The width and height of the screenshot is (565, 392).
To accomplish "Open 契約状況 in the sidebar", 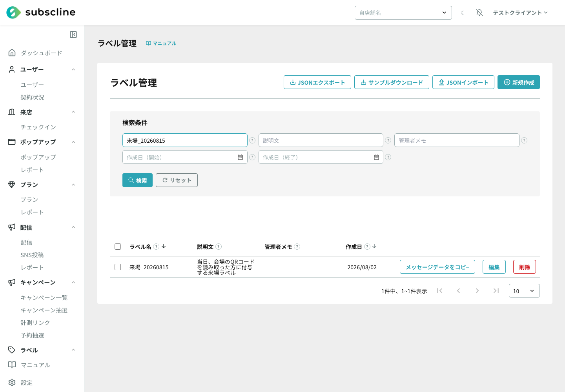I will 32,97.
